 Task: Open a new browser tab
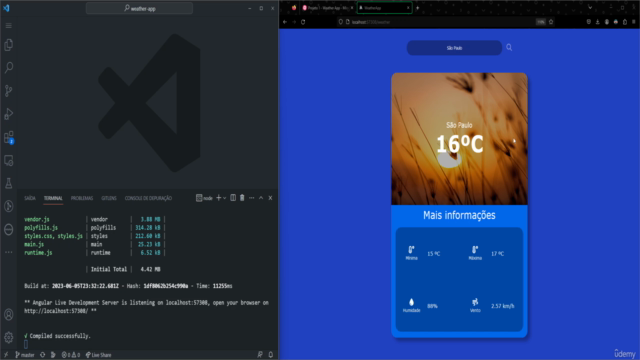[x=418, y=8]
